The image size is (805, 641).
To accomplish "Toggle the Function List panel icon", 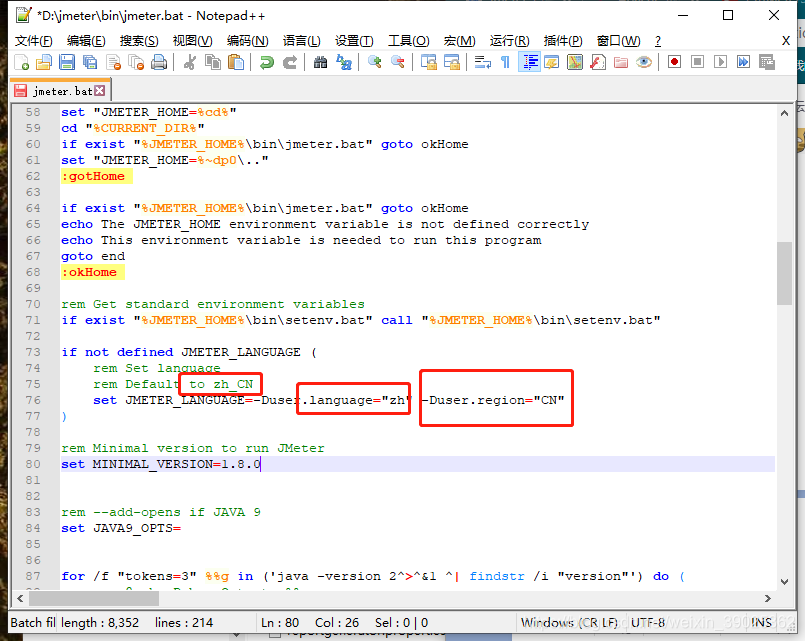I will (x=598, y=63).
